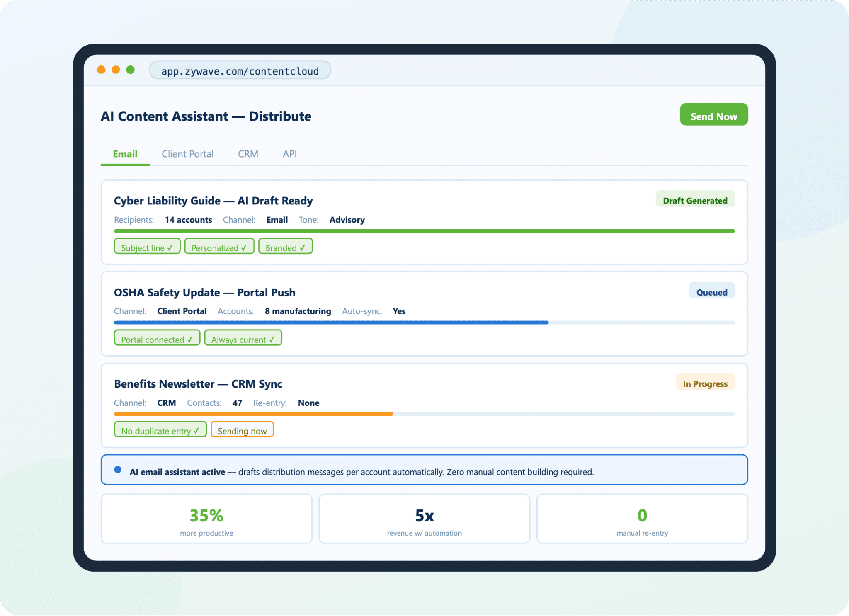This screenshot has width=849, height=616.
Task: Click the In Progress status badge
Action: pos(705,383)
